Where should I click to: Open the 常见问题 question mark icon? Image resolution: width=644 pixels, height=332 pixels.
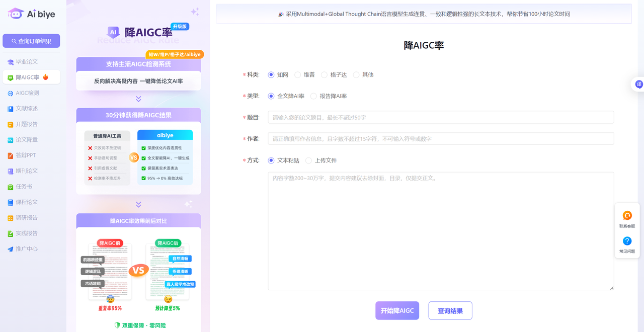pos(627,241)
